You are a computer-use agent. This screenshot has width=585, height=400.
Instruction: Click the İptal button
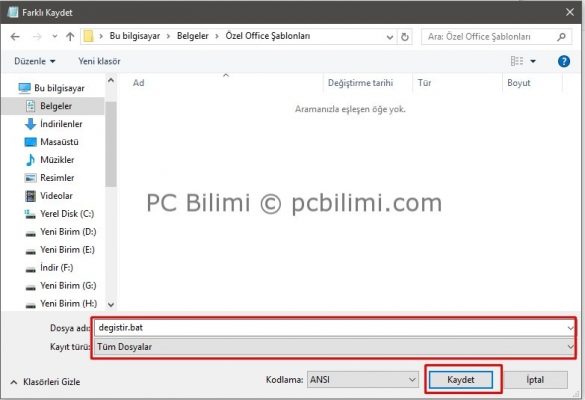pos(535,380)
